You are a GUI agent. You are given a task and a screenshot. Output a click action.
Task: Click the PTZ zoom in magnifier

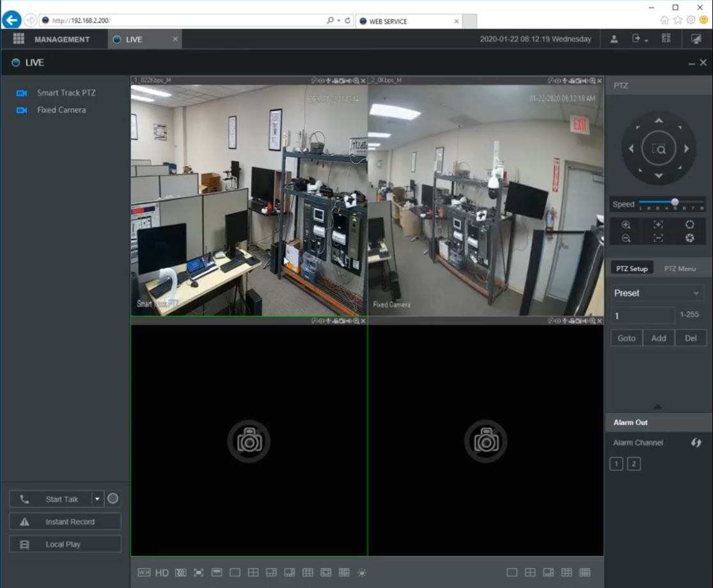[626, 225]
